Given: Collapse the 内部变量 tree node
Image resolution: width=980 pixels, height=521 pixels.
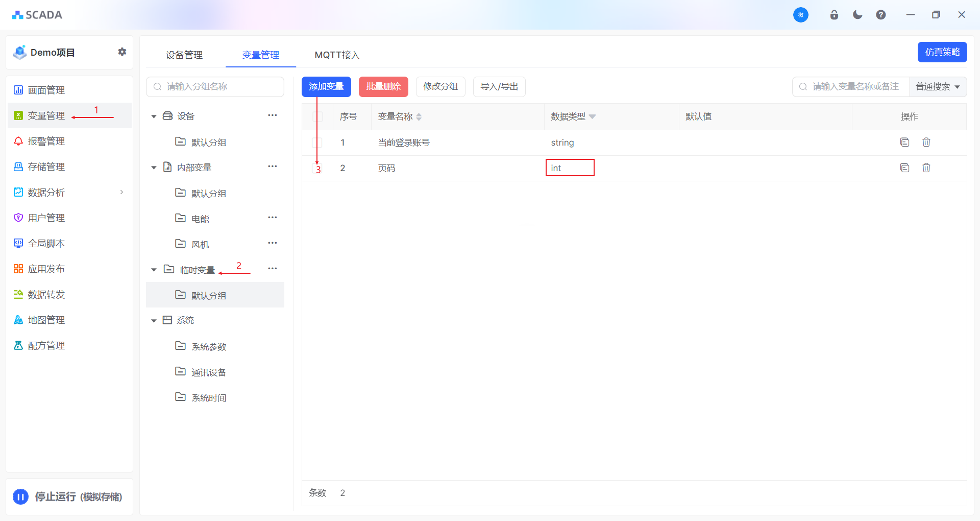Looking at the screenshot, I should pos(154,168).
